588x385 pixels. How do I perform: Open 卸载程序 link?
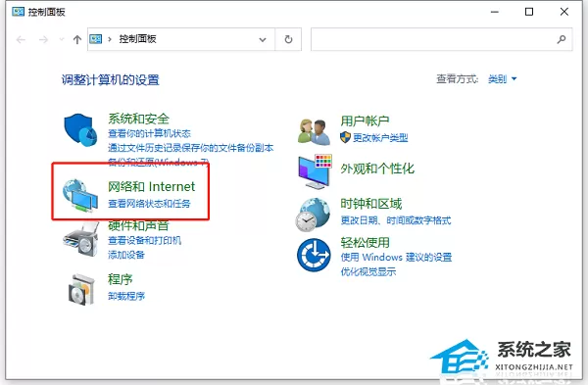(x=126, y=296)
